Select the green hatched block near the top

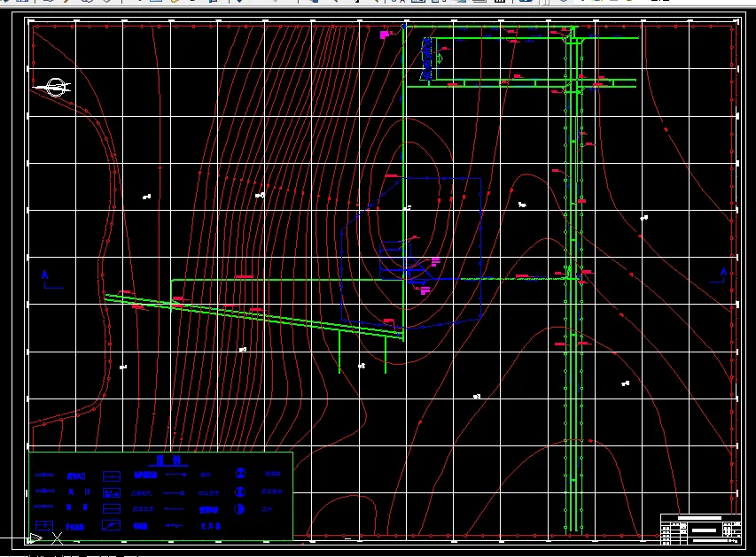click(426, 58)
